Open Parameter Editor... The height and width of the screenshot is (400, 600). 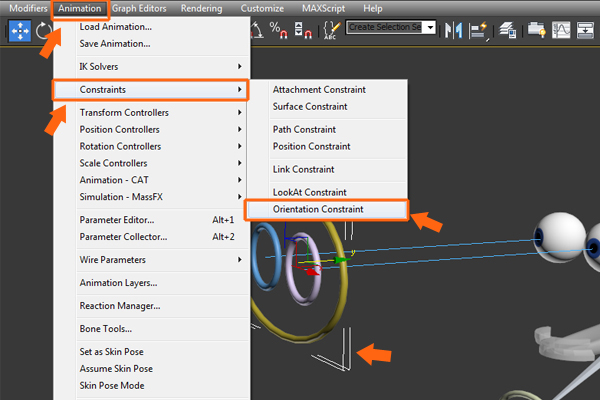click(152, 220)
